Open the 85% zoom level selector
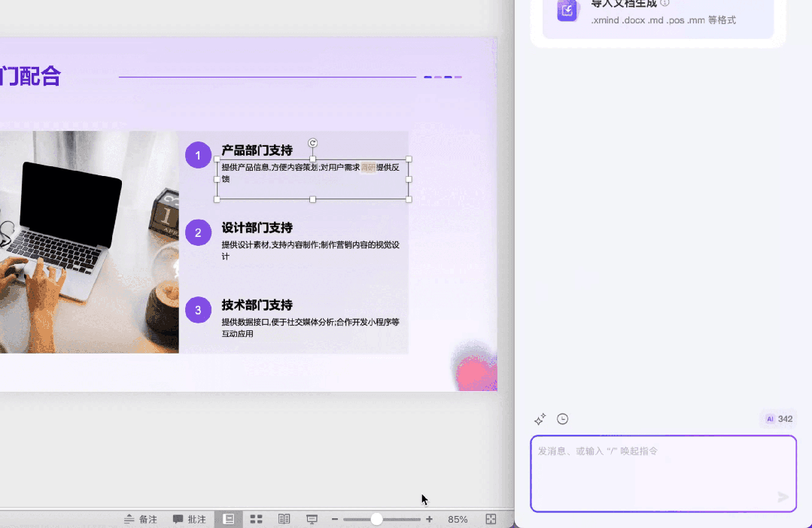Screen dimensions: 812x528 coord(458,518)
